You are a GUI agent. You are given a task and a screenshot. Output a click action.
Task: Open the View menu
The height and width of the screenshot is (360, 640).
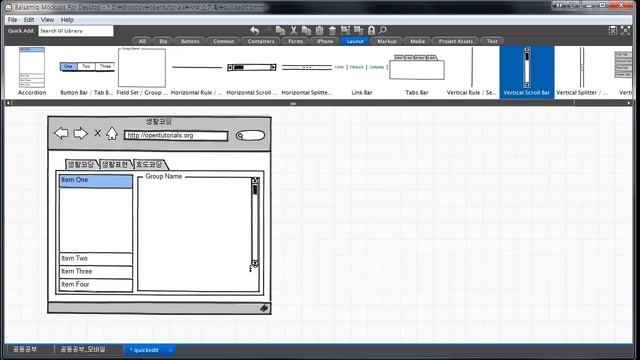(47, 20)
